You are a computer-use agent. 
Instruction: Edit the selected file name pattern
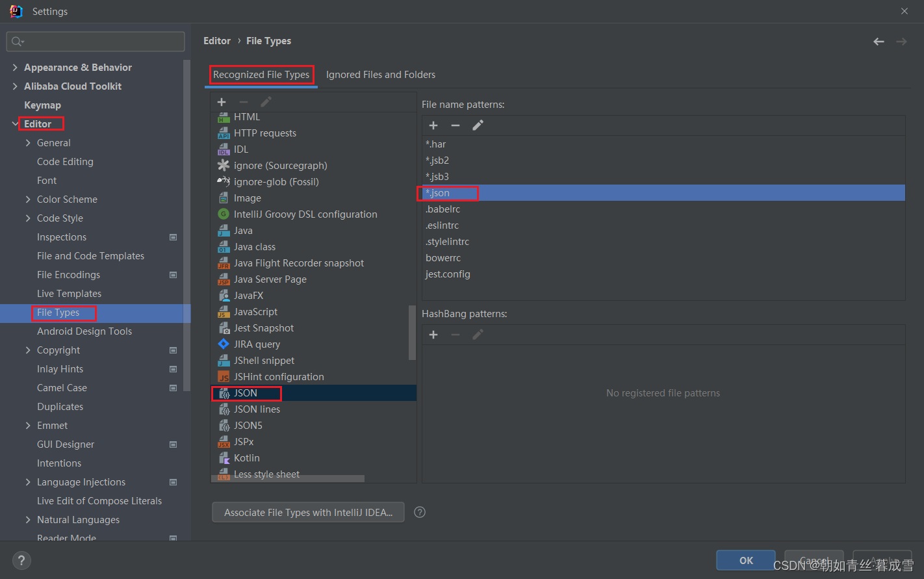coord(478,125)
